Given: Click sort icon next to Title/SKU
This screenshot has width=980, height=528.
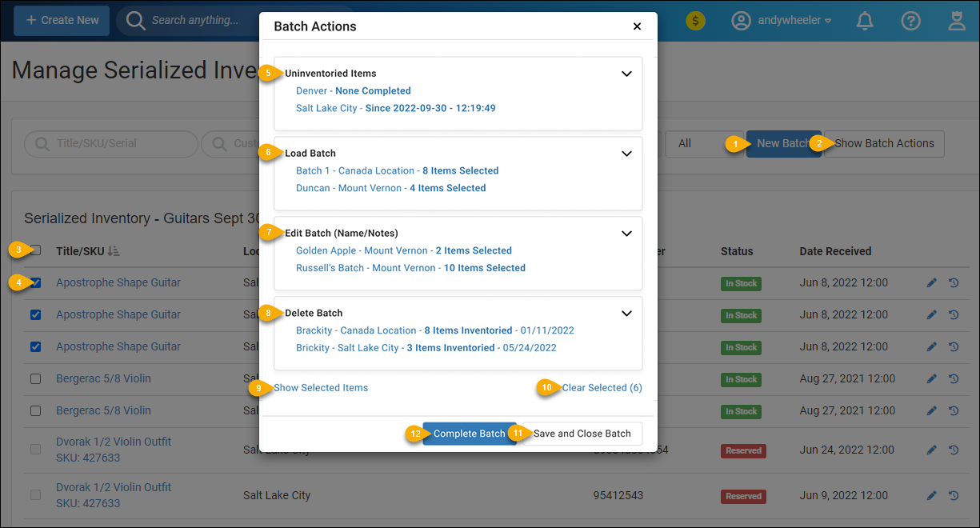Looking at the screenshot, I should click(113, 251).
